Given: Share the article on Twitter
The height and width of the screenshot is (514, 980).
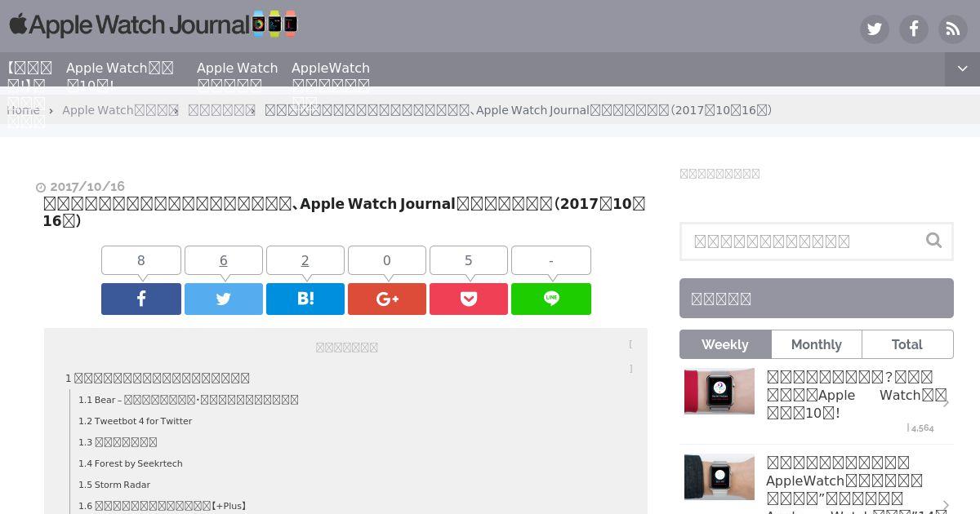Looking at the screenshot, I should point(224,299).
